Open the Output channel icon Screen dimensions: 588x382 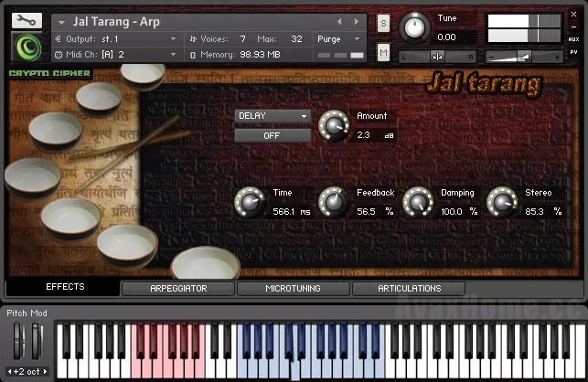tap(58, 38)
